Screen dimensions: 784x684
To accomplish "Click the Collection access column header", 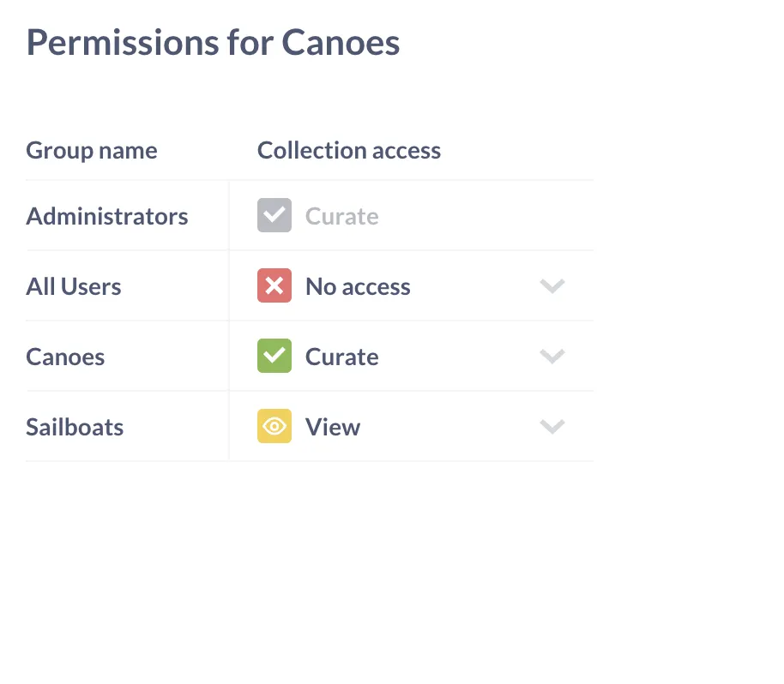I will point(348,150).
